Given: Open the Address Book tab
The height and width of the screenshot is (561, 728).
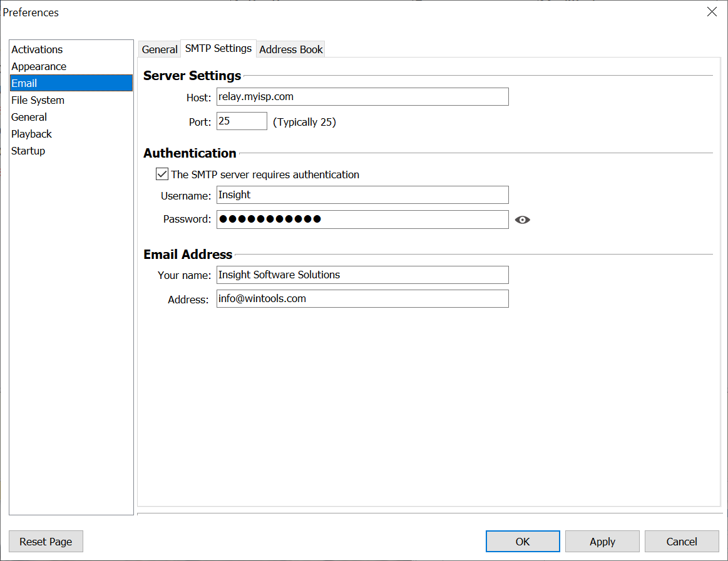Looking at the screenshot, I should click(291, 49).
